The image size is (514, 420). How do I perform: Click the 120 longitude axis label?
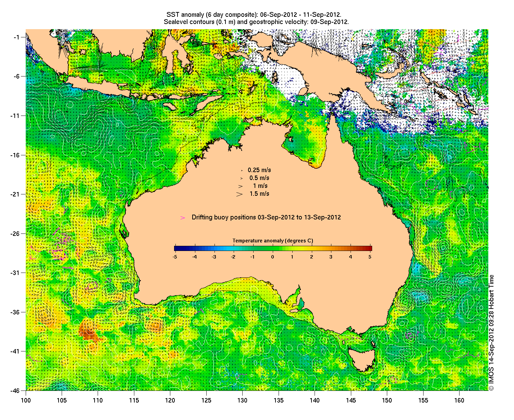[x=170, y=400]
